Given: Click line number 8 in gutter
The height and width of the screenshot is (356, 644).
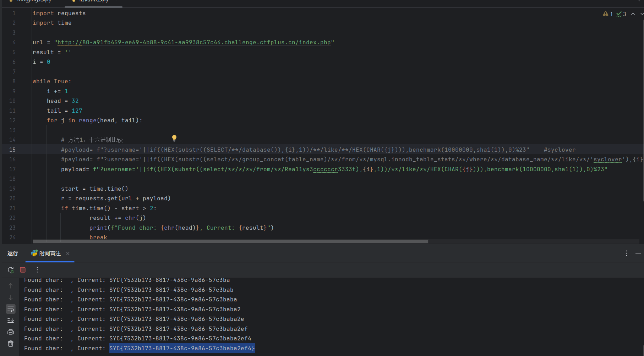Looking at the screenshot, I should coord(14,81).
